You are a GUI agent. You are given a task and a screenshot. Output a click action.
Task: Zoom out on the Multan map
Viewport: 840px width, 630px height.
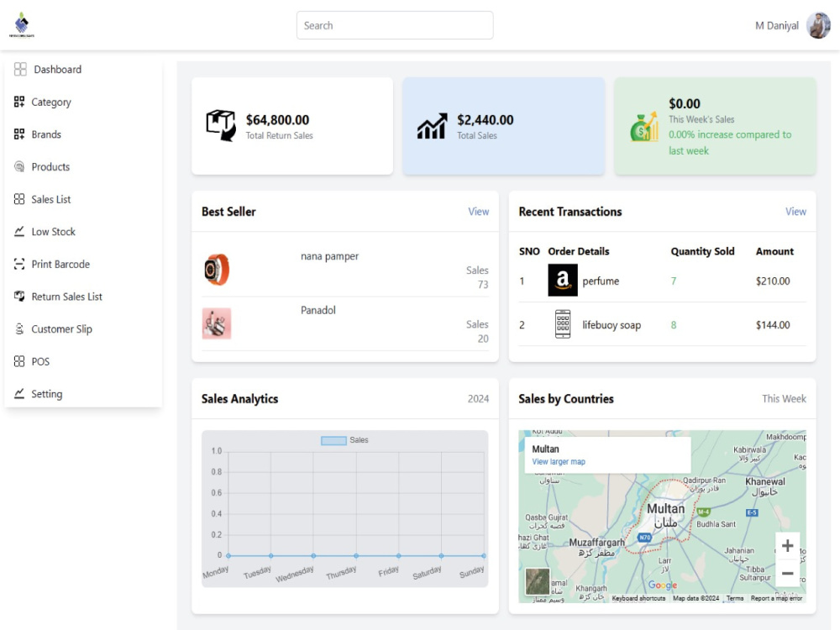click(788, 573)
